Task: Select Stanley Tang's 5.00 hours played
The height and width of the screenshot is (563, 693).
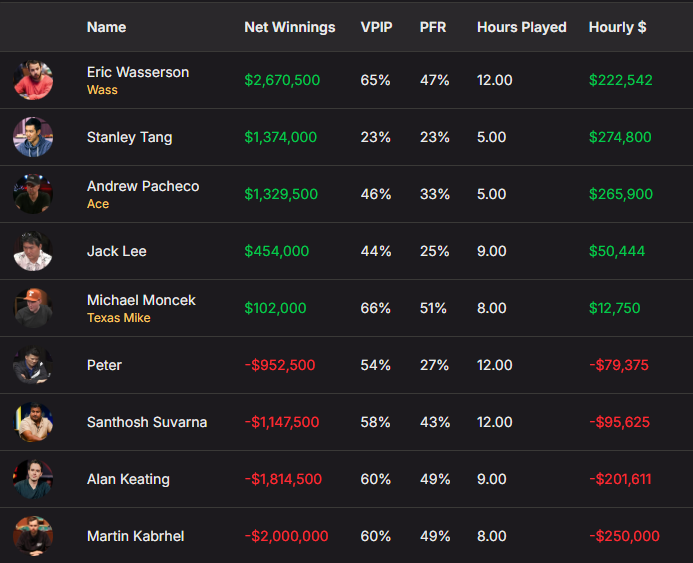Action: [491, 137]
